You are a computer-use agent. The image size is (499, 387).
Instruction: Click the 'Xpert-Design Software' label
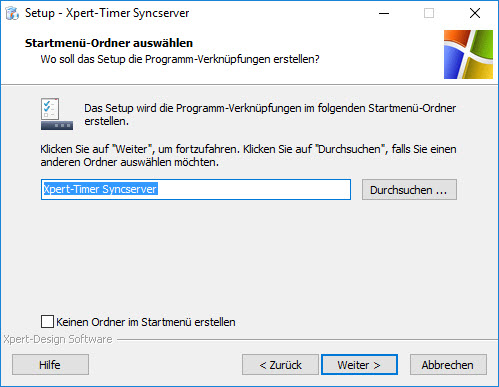58,339
